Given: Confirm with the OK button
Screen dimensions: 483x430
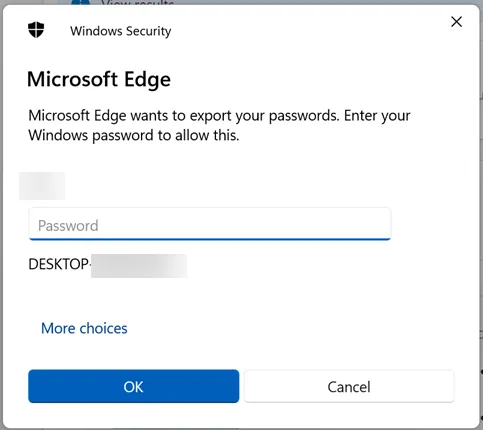Looking at the screenshot, I should pyautogui.click(x=133, y=386).
